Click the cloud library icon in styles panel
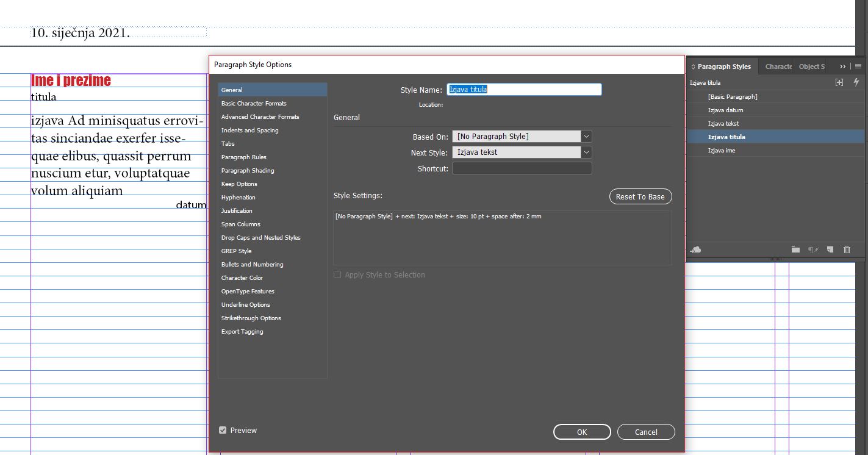 pyautogui.click(x=696, y=249)
